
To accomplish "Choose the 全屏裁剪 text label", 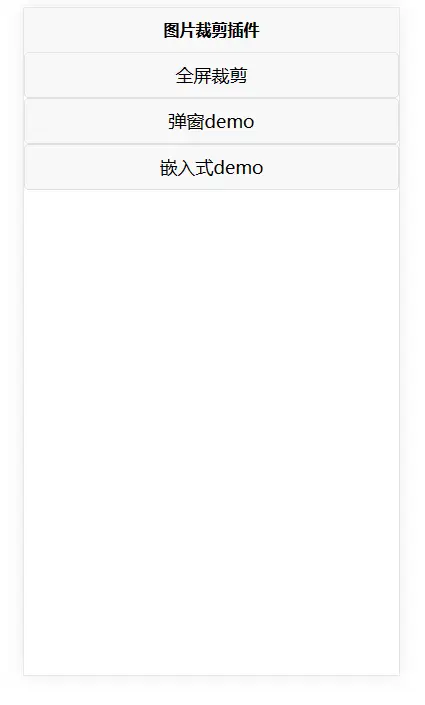I will coord(211,76).
